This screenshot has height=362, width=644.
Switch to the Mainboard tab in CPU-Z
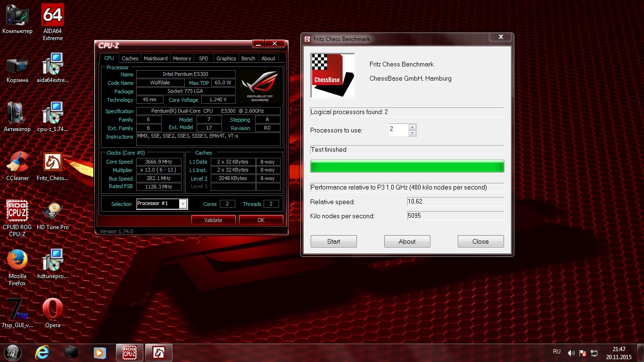coord(156,58)
